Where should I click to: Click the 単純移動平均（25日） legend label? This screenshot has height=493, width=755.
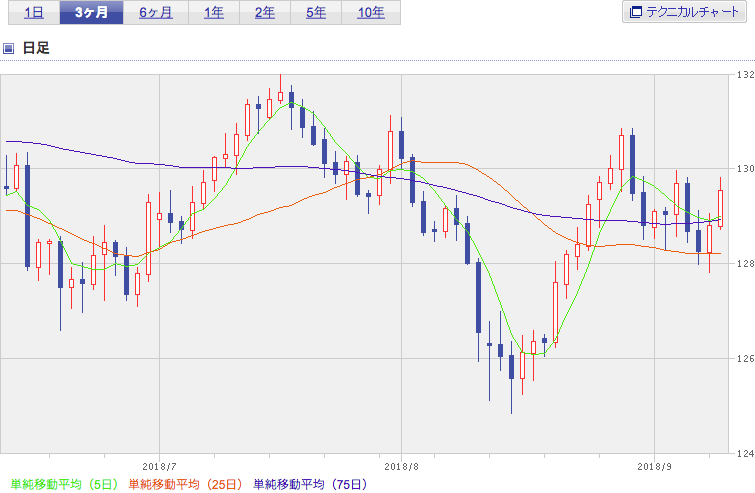[x=185, y=484]
